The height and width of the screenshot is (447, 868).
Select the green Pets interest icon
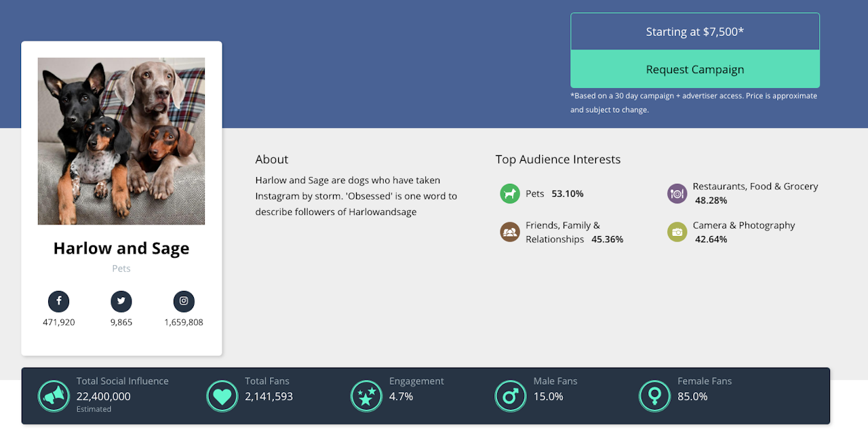510,194
